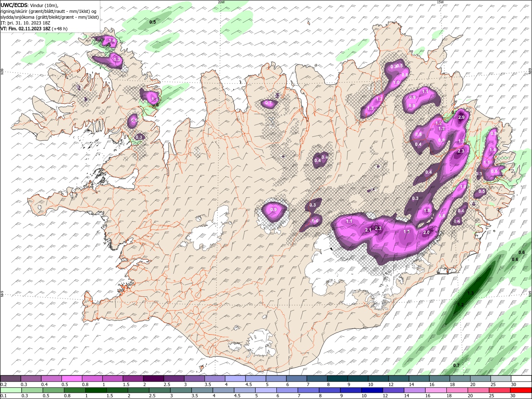
Task: Click the 0.9 value on the central glacier
Action: (x=273, y=210)
